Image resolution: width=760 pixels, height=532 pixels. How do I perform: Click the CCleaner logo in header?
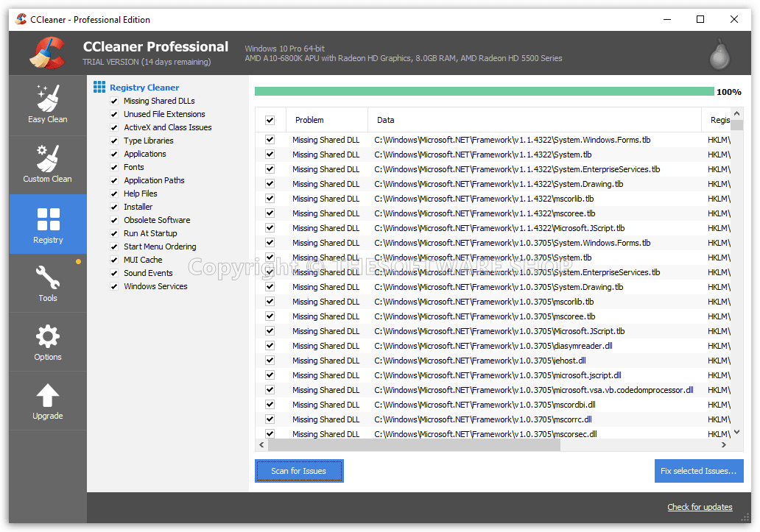click(x=47, y=53)
